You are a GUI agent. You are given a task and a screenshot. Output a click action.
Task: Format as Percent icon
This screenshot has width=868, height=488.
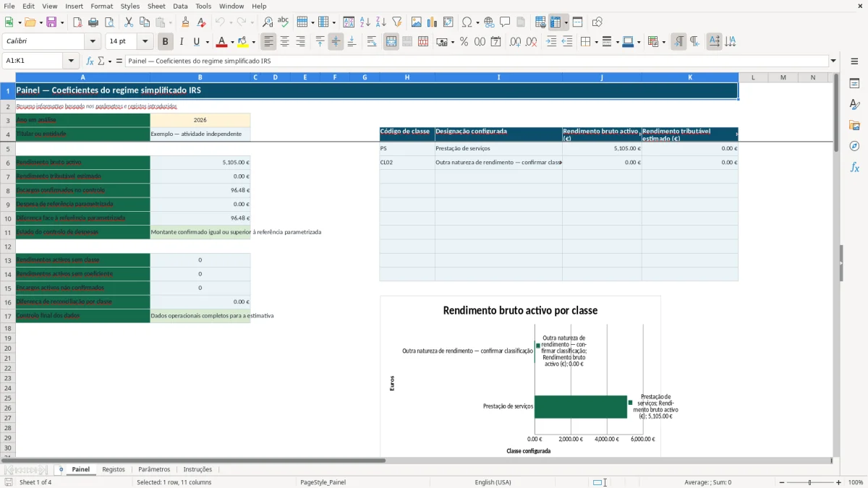point(464,42)
